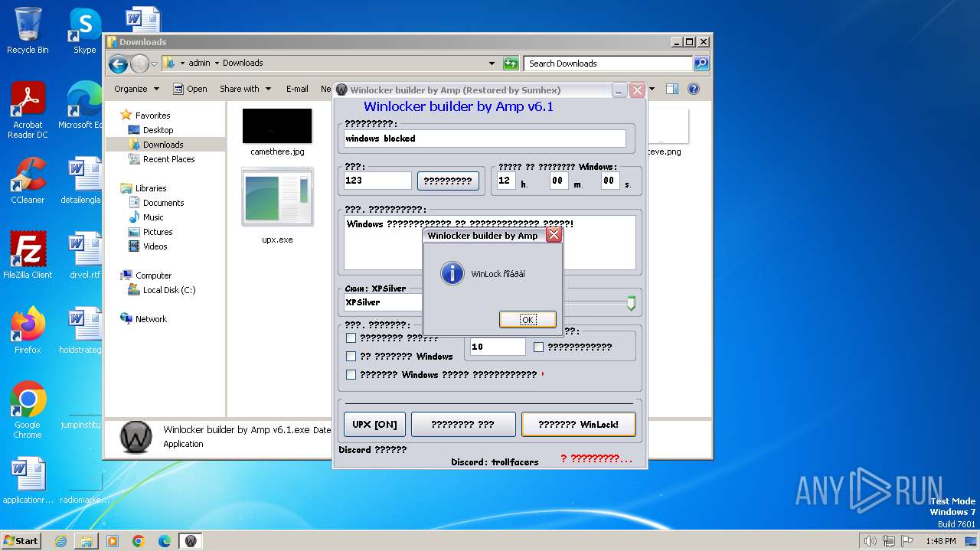Open Music library in the navigation pane

(153, 217)
